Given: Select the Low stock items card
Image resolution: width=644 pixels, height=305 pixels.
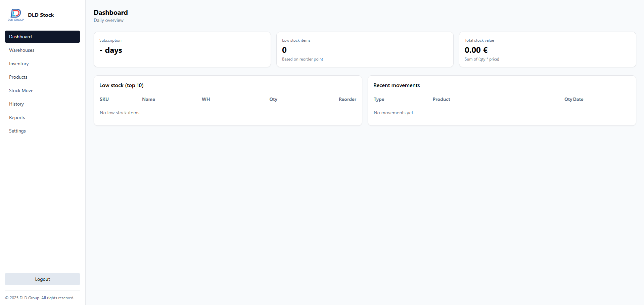Looking at the screenshot, I should (365, 49).
